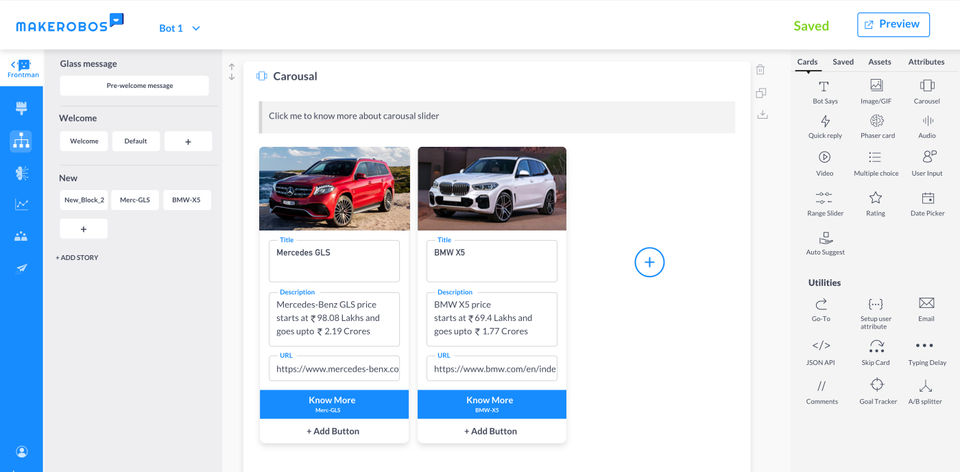Screen dimensions: 960x472
Task: Add a Multiple choice card
Action: [x=876, y=164]
